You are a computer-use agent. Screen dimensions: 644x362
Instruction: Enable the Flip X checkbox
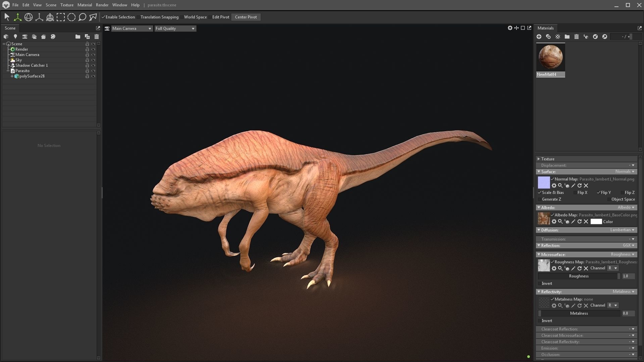pyautogui.click(x=575, y=193)
